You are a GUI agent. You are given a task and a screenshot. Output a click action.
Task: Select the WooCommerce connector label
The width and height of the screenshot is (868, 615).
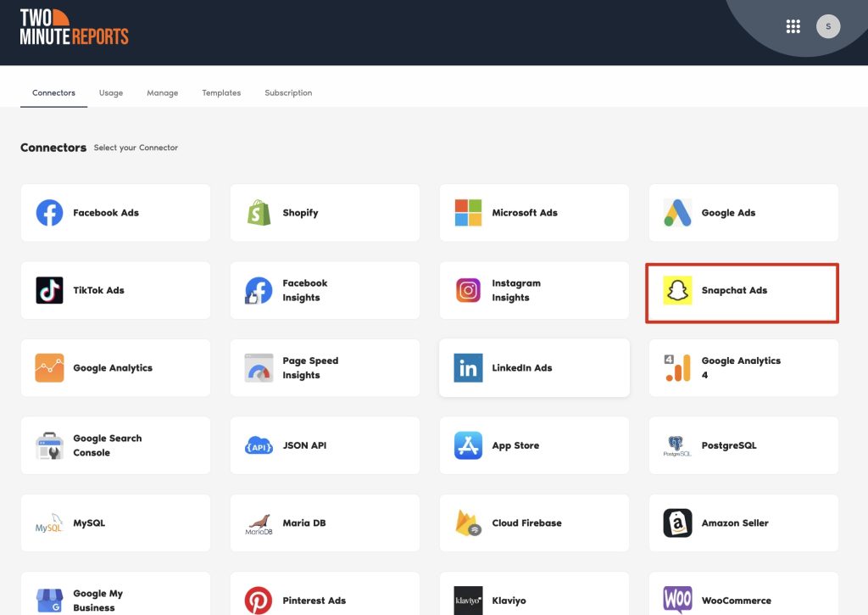(737, 601)
